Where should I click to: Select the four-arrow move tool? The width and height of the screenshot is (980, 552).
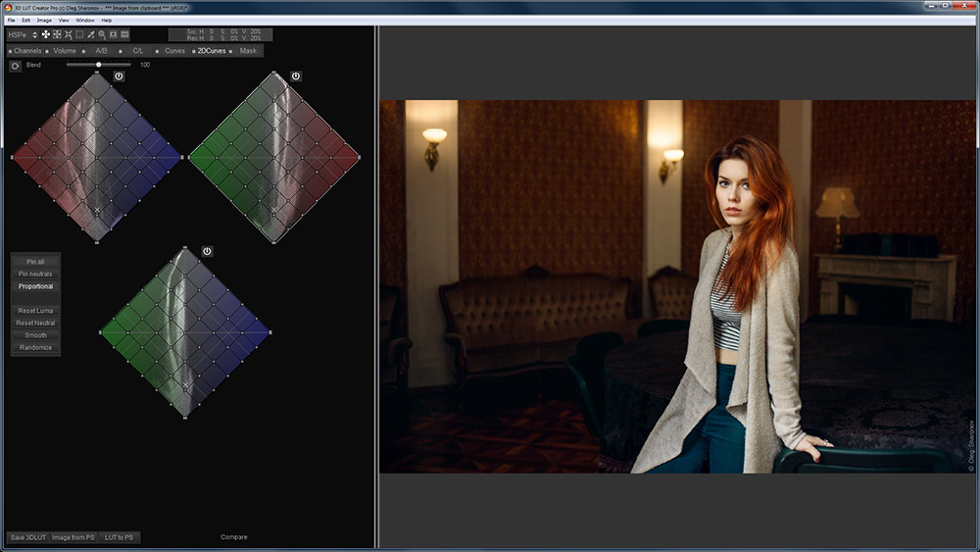(45, 34)
